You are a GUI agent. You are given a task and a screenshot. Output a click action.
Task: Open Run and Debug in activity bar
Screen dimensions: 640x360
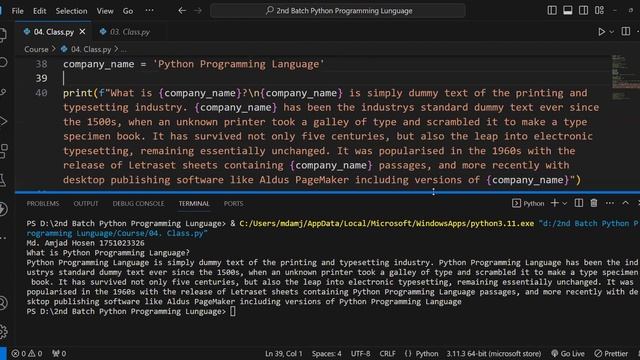pos(3,121)
